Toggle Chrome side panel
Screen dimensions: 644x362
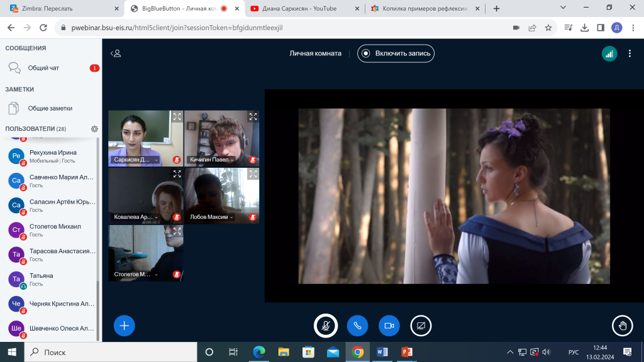pos(601,28)
